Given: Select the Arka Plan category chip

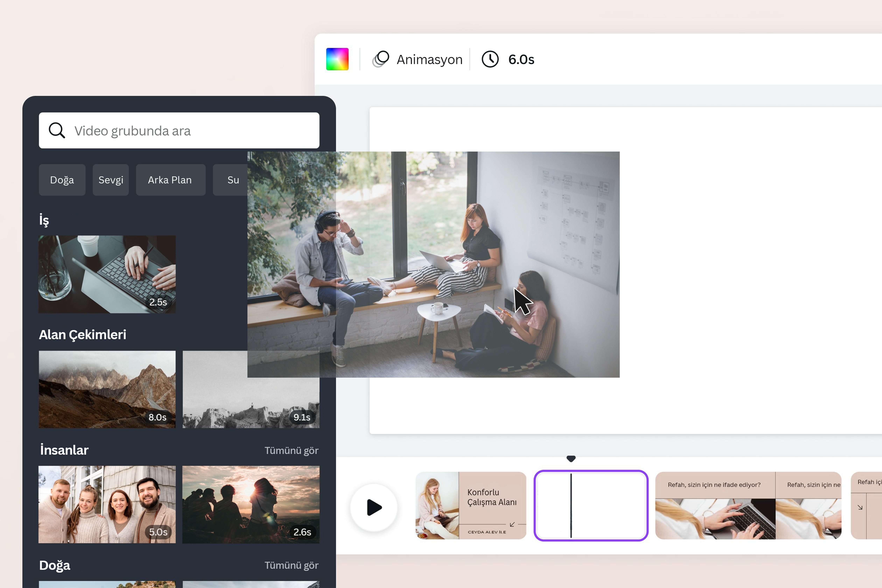Looking at the screenshot, I should point(170,180).
